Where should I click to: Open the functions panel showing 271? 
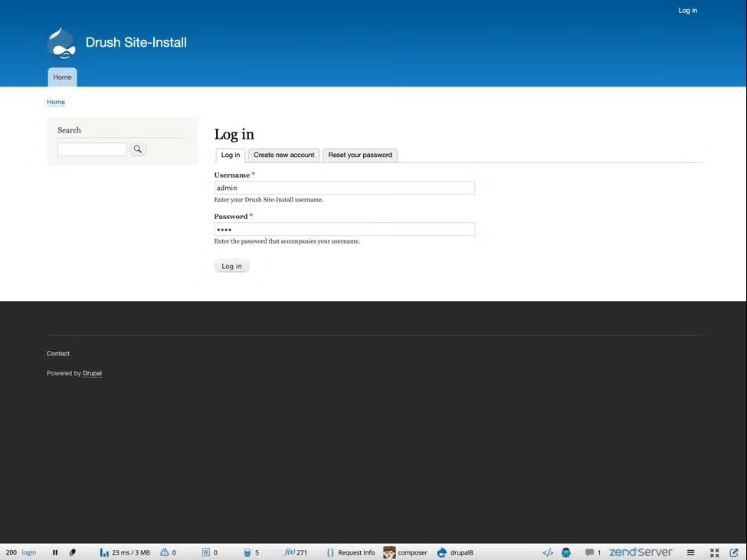[296, 552]
